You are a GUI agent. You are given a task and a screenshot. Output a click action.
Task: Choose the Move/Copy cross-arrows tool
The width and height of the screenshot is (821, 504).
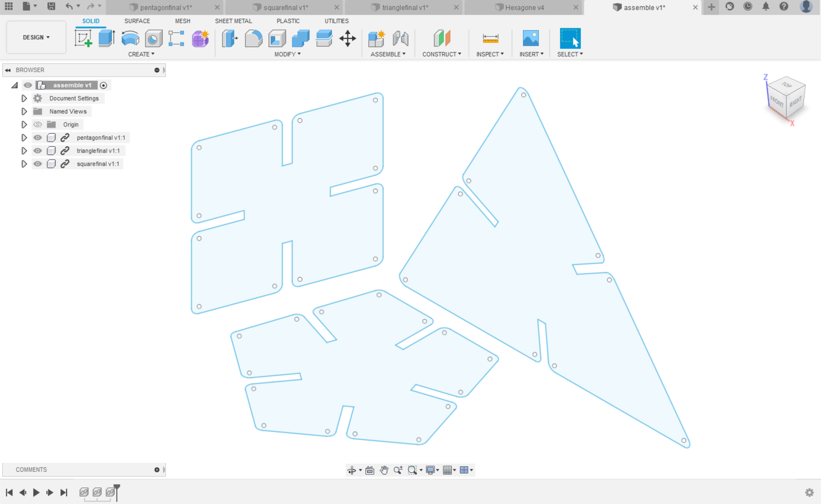pyautogui.click(x=348, y=39)
